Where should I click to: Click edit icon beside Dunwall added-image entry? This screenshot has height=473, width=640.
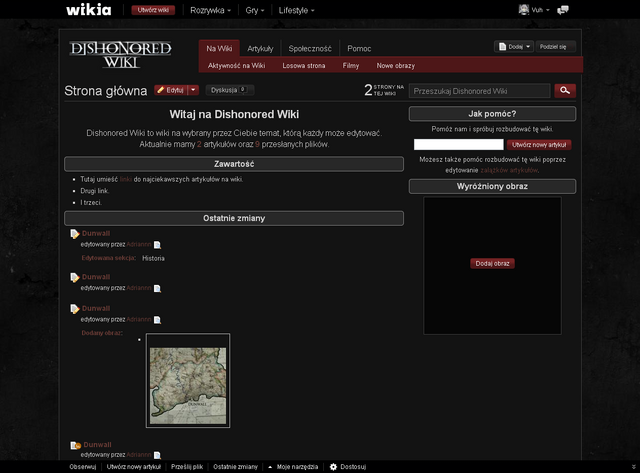coord(75,309)
